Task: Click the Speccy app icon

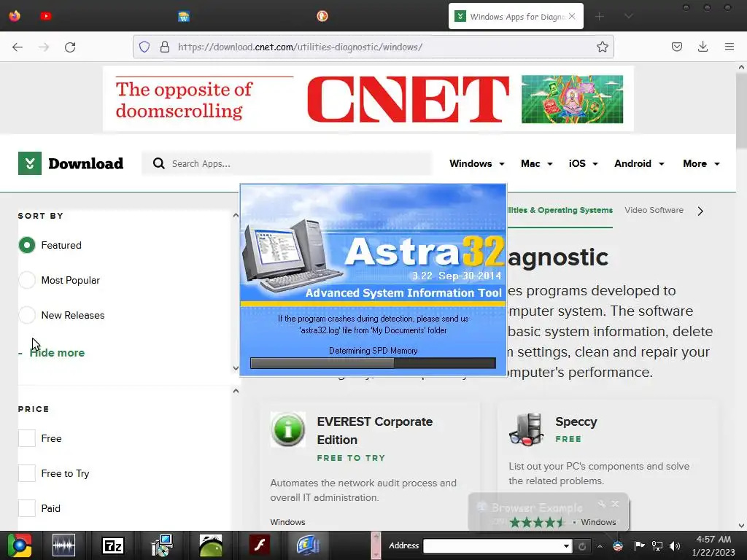Action: tap(526, 429)
